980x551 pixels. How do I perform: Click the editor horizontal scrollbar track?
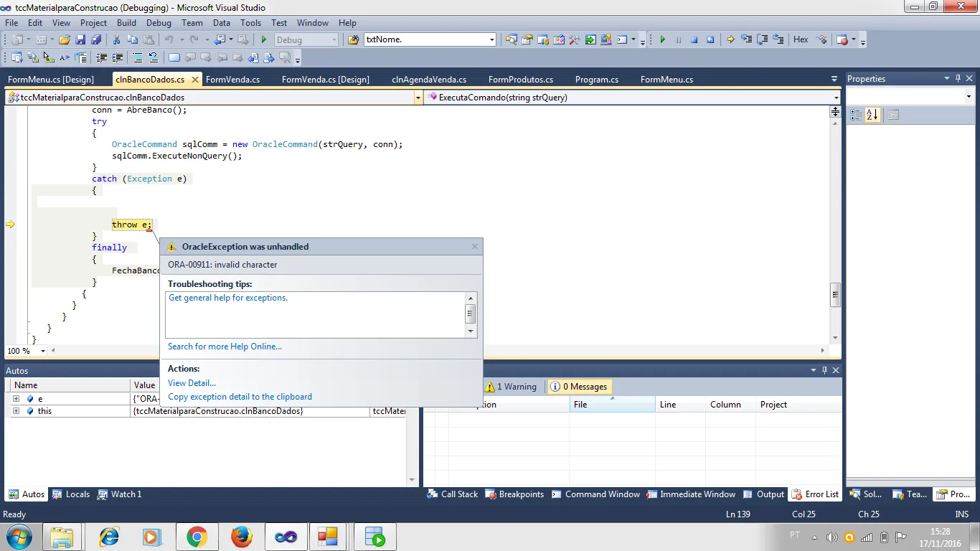tap(438, 351)
